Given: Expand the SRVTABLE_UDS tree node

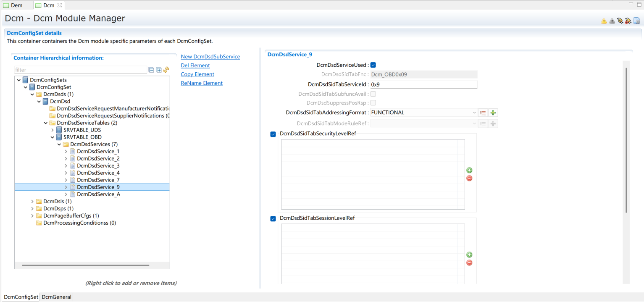Looking at the screenshot, I should [53, 130].
